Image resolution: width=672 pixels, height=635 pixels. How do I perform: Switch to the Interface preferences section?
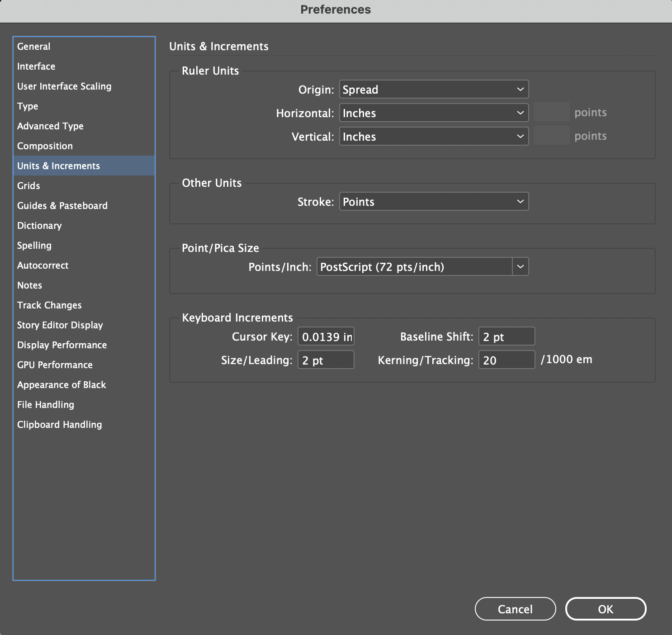point(36,66)
